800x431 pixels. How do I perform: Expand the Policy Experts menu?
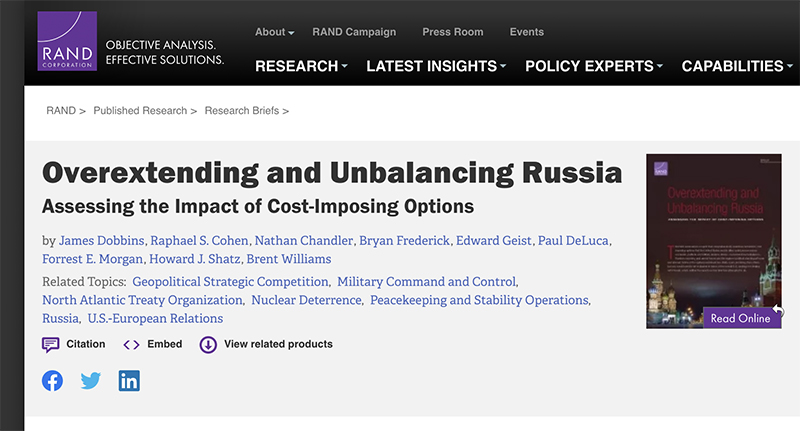594,67
